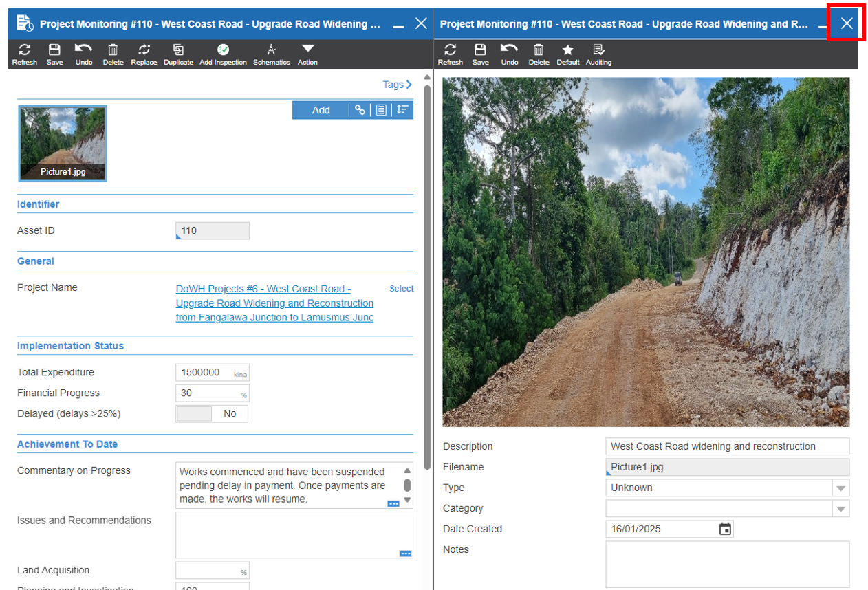Click the Duplicate toolbar icon

tap(178, 54)
